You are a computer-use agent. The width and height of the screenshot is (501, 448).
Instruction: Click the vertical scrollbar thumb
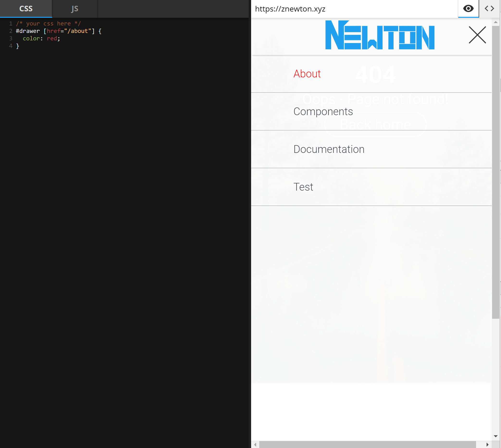pyautogui.click(x=495, y=172)
